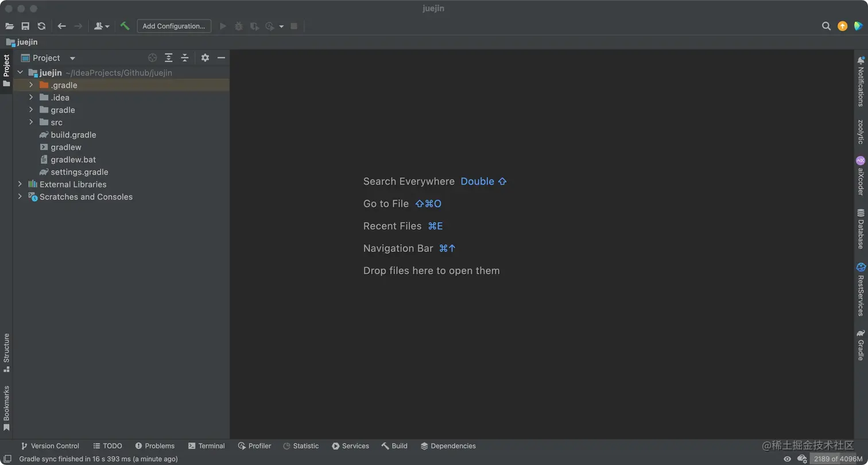Click the Run with Coverage icon
The image size is (868, 465).
coord(254,26)
